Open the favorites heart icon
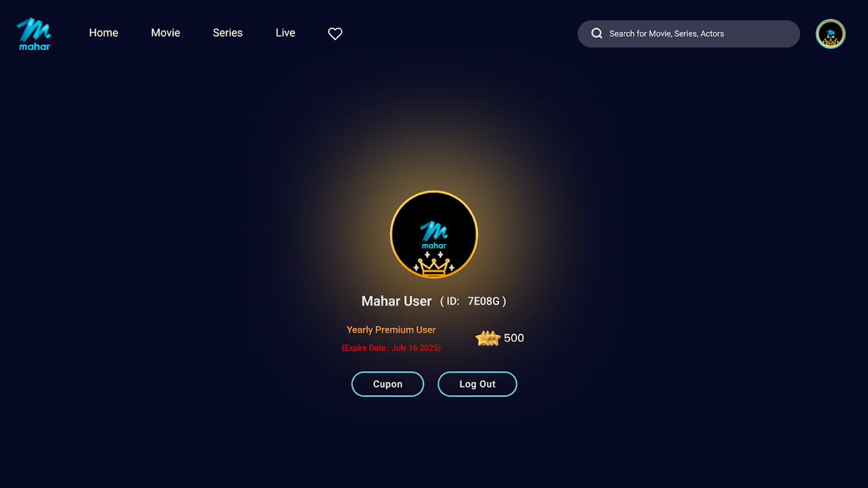868x488 pixels. pyautogui.click(x=335, y=34)
